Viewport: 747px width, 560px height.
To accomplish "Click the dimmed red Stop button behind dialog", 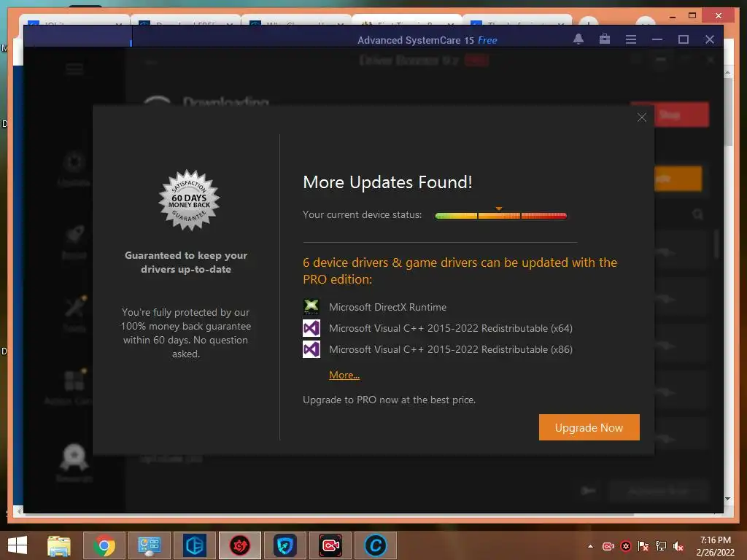I will 682,114.
